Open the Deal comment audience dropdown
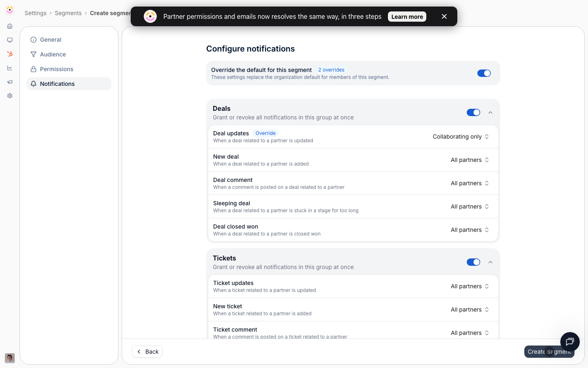The width and height of the screenshot is (588, 368). [x=470, y=183]
